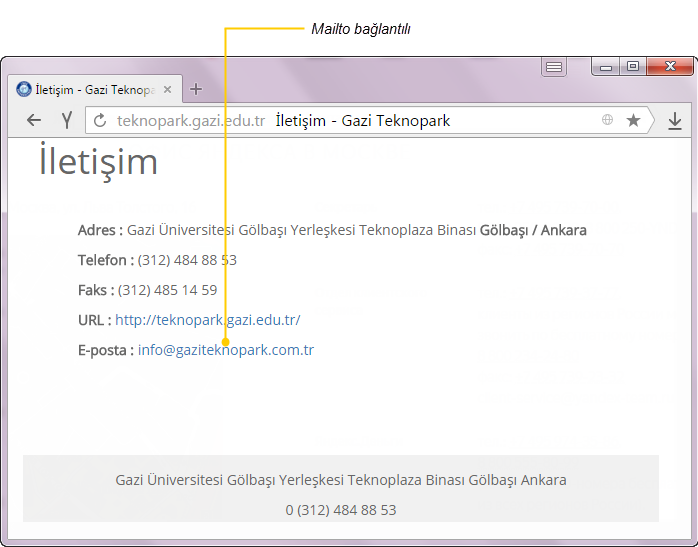Click the E-posta : label

(106, 350)
